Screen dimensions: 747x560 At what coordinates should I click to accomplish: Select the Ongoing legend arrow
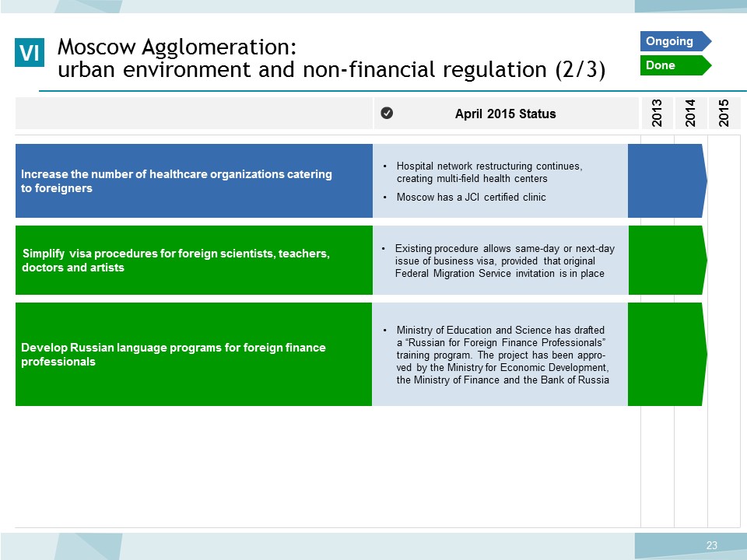click(x=675, y=41)
